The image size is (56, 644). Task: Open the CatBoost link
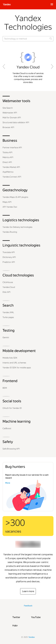click(7, 428)
